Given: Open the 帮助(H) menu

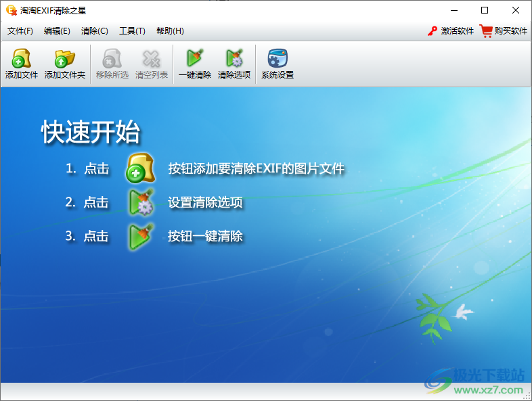Looking at the screenshot, I should tap(170, 31).
